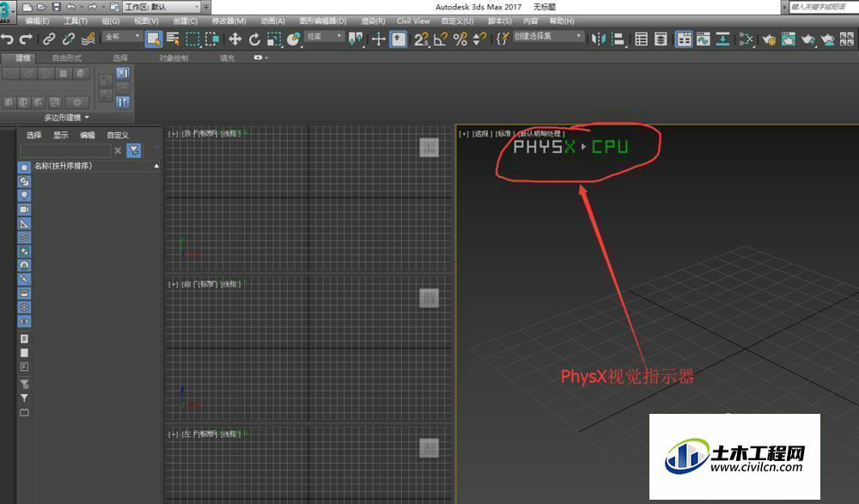
Task: Open the 帮助(H) menu
Action: [x=562, y=21]
